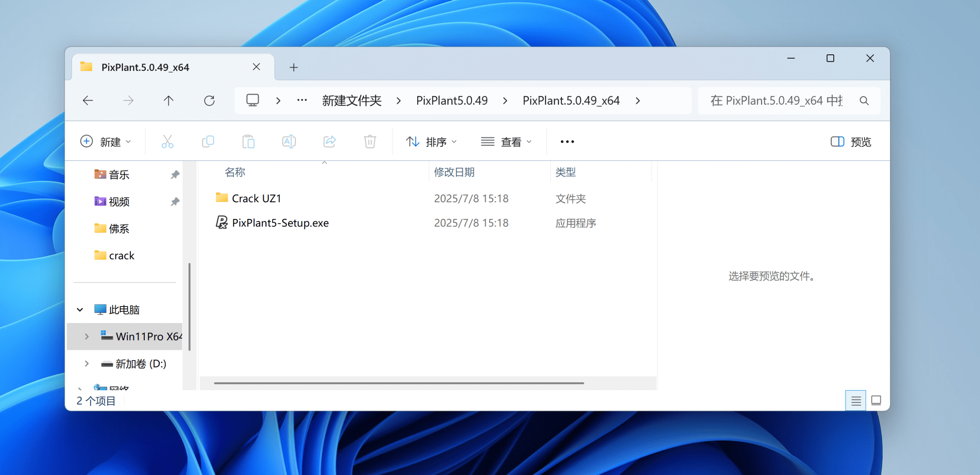
Task: Select PixPlant5-Setup.exe file
Action: 280,223
